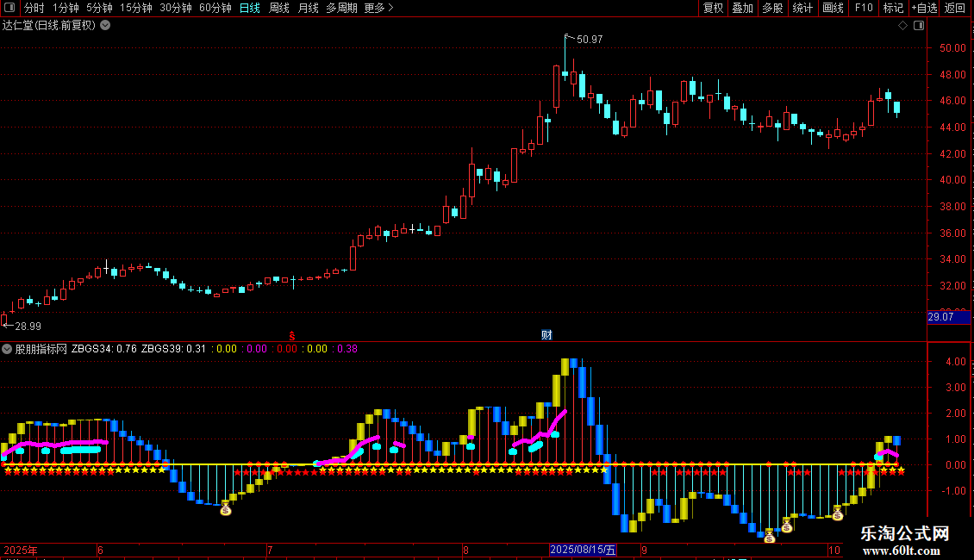The height and width of the screenshot is (560, 974).
Task: Click month 10 on the time axis
Action: (834, 550)
